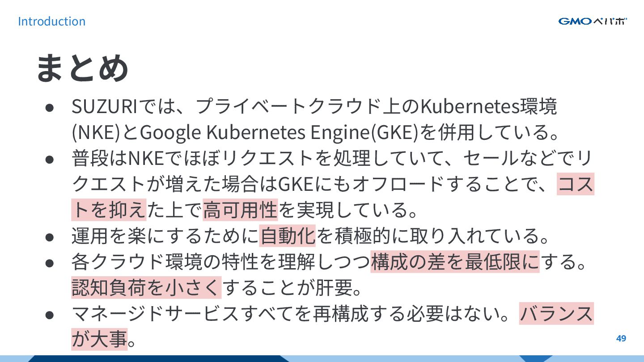Image resolution: width=644 pixels, height=362 pixels.
Task: Click the Introduction section label
Action: (51, 21)
